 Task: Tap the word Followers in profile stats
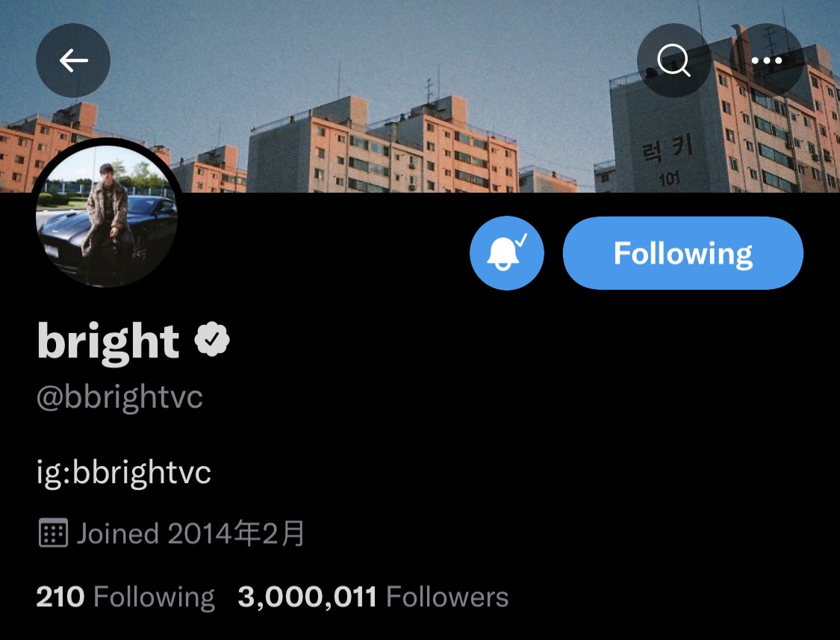(447, 597)
